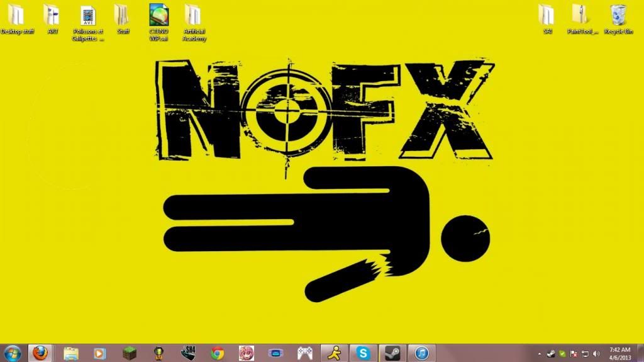This screenshot has width=644, height=362.
Task: Open the volume speaker tray icon
Action: (596, 354)
